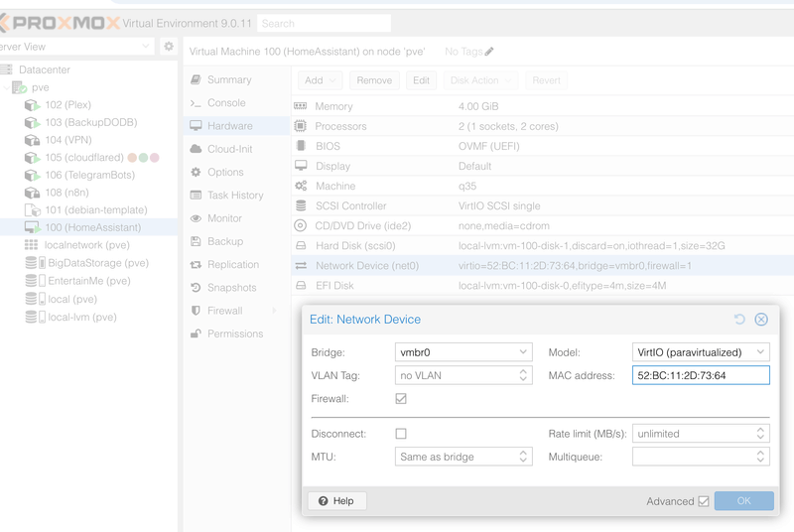Click OK to confirm network device
The image size is (794, 532).
click(x=743, y=500)
